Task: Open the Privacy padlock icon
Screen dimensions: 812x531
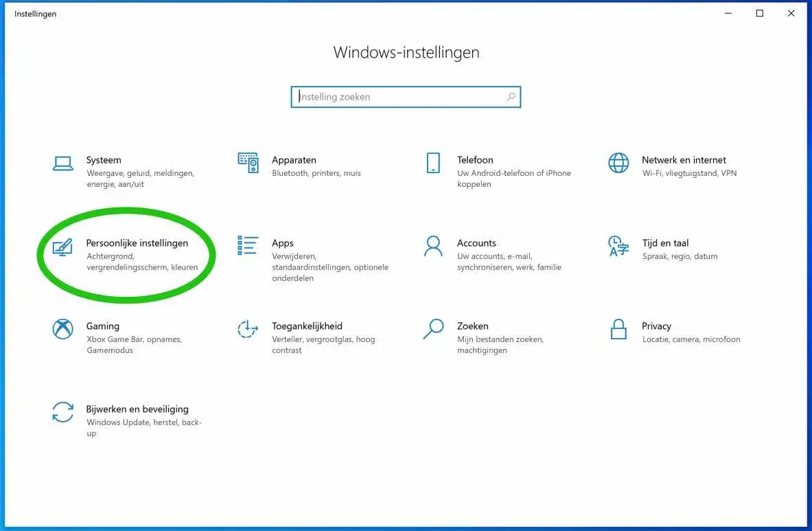Action: pos(618,329)
